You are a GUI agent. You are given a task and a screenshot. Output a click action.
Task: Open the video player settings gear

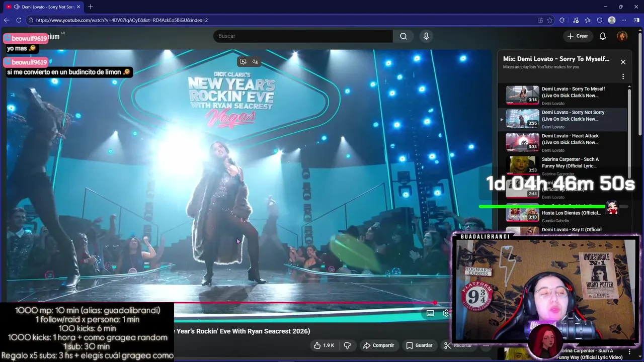point(446,313)
